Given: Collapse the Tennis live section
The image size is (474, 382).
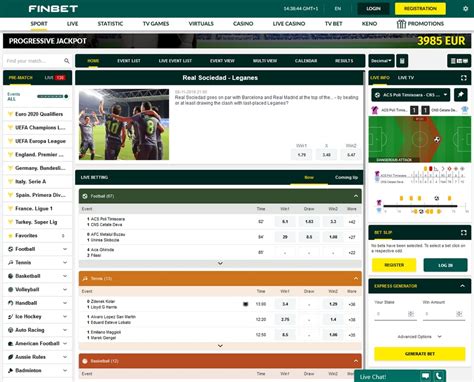Looking at the screenshot, I should [x=356, y=278].
